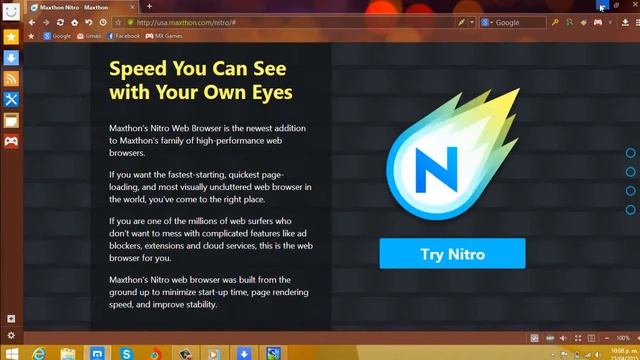The image size is (640, 360).
Task: Select the fourth page navigation dot
Action: pos(630,210)
